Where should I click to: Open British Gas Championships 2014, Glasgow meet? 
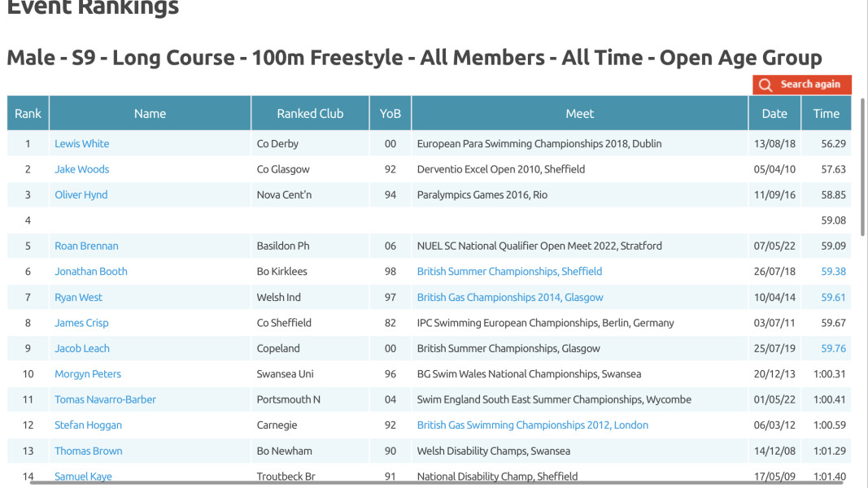pos(510,297)
